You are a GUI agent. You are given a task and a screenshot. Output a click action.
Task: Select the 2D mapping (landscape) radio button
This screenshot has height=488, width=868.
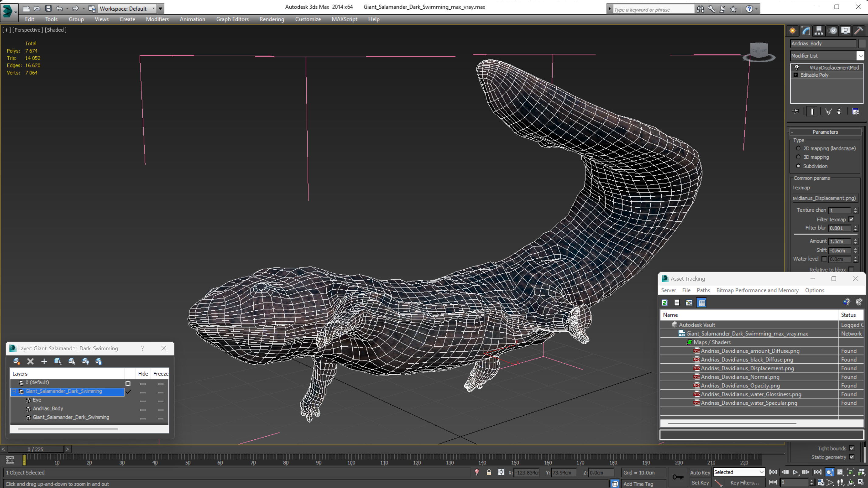pyautogui.click(x=798, y=148)
